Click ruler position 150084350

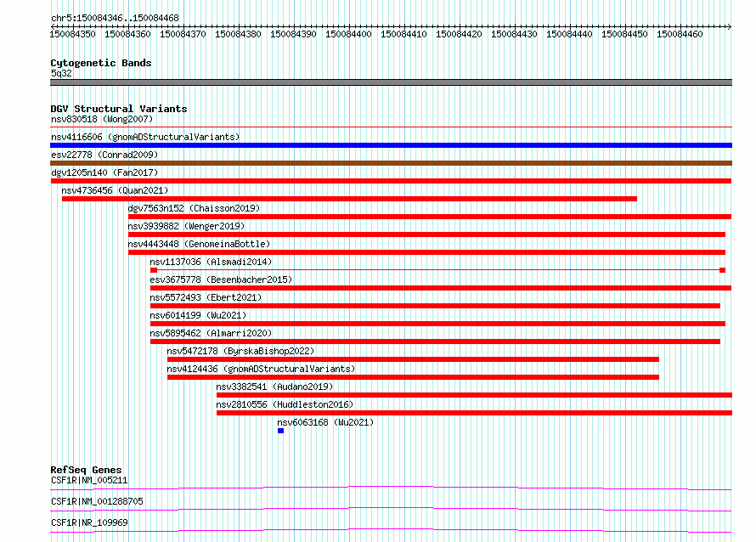[73, 34]
